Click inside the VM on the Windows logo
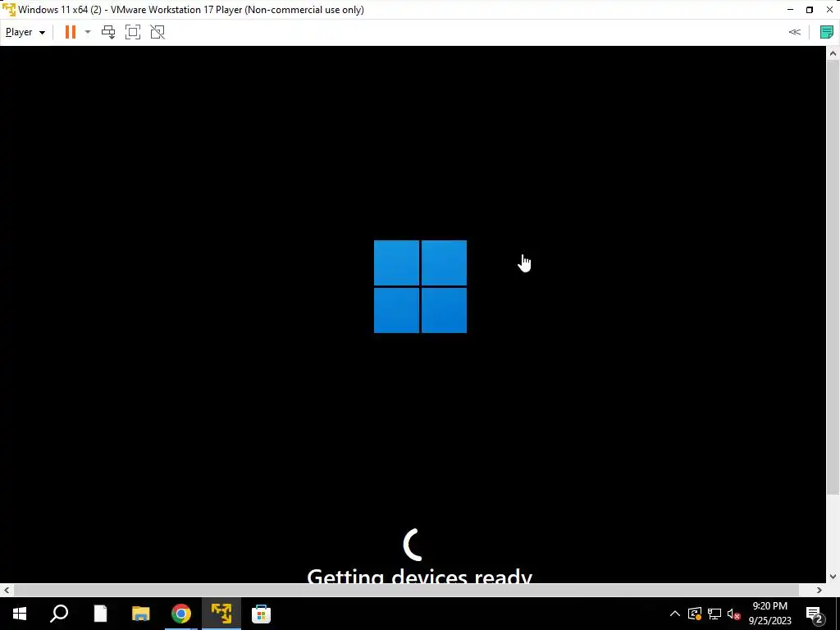The height and width of the screenshot is (630, 840). (x=420, y=286)
